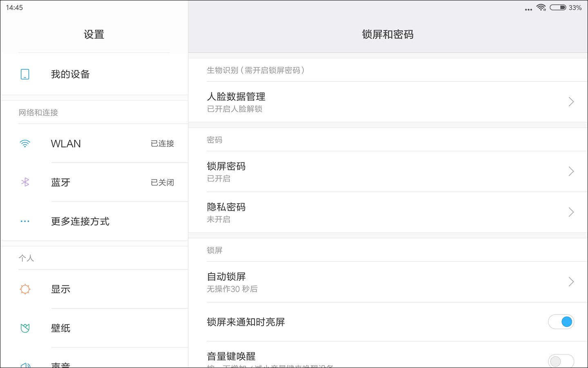Screen dimensions: 588x368
Task: Tap the 已连接 status next to WLAN
Action: tap(162, 144)
